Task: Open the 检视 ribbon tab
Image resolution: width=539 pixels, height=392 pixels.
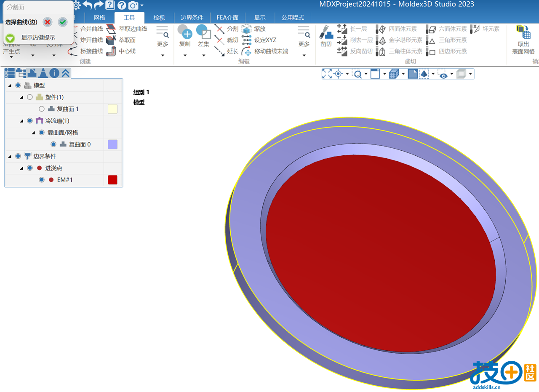Action: (159, 18)
